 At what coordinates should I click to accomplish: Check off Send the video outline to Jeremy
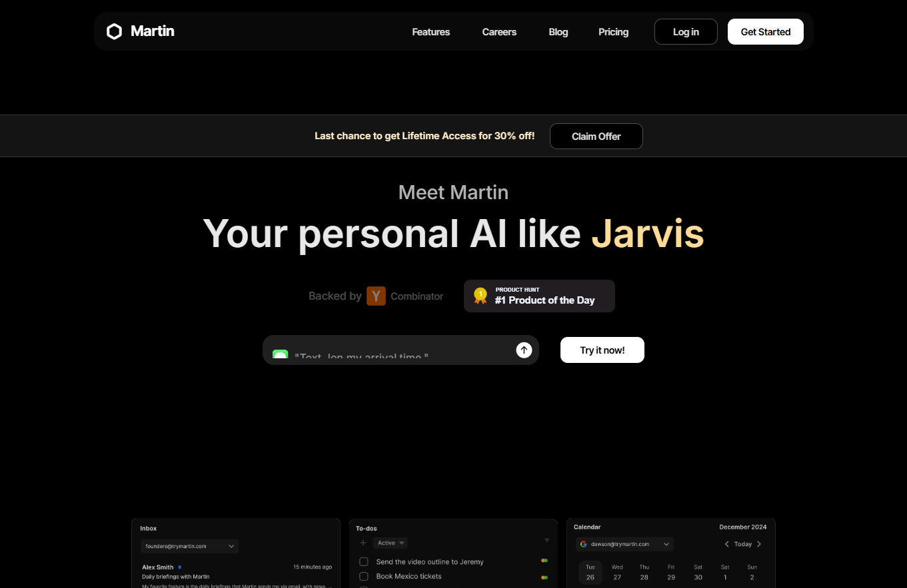[364, 562]
